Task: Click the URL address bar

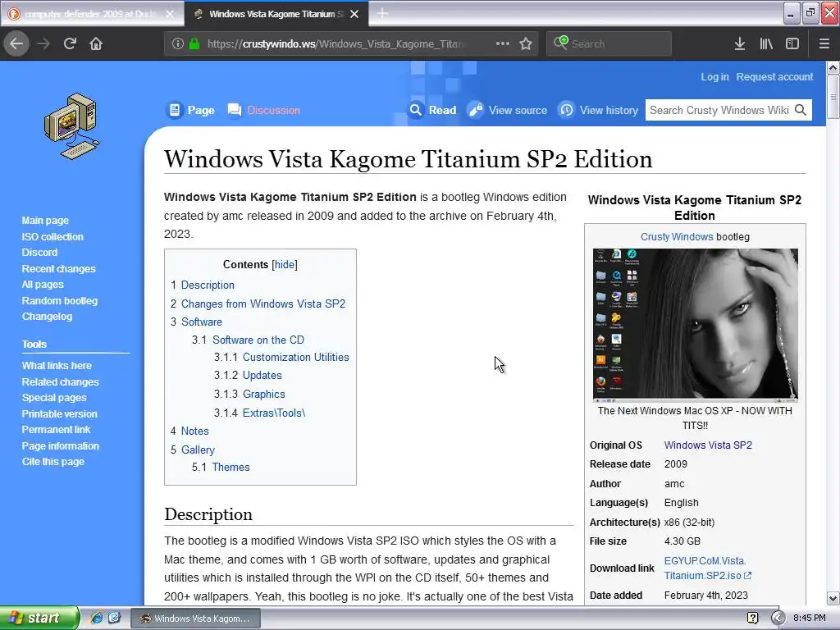Action: tap(335, 44)
